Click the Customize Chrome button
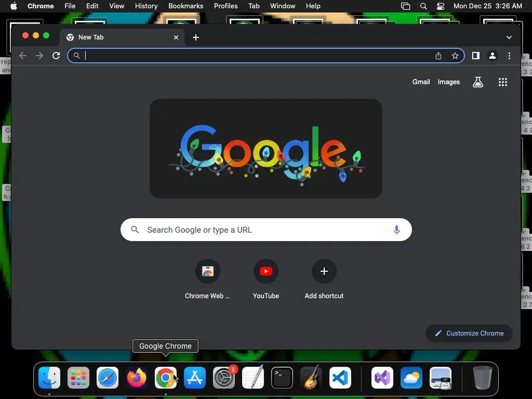This screenshot has width=532, height=399. (x=469, y=333)
